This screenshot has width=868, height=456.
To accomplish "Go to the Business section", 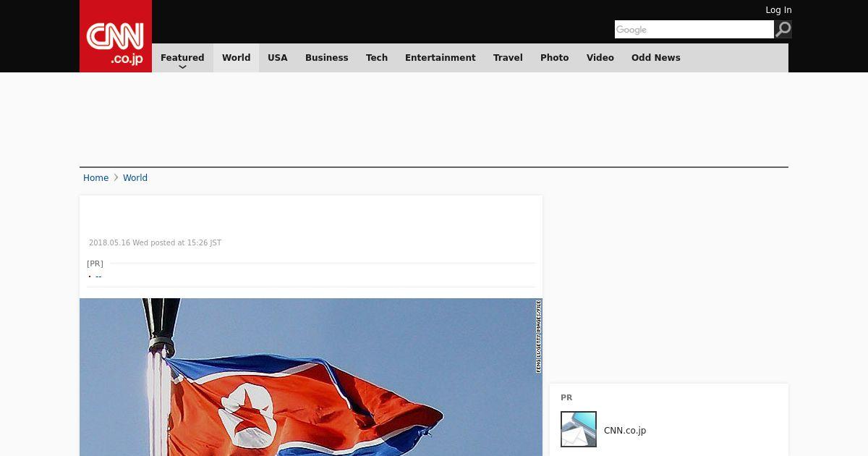I will [326, 58].
